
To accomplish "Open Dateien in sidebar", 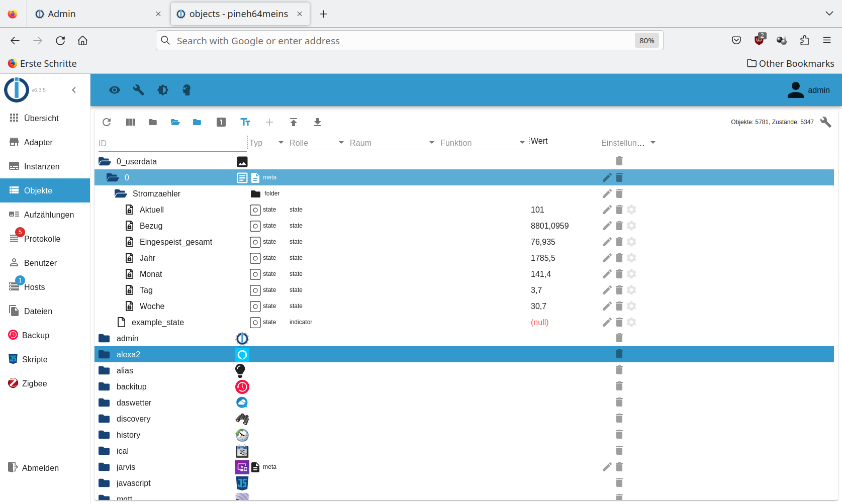I will click(45, 311).
